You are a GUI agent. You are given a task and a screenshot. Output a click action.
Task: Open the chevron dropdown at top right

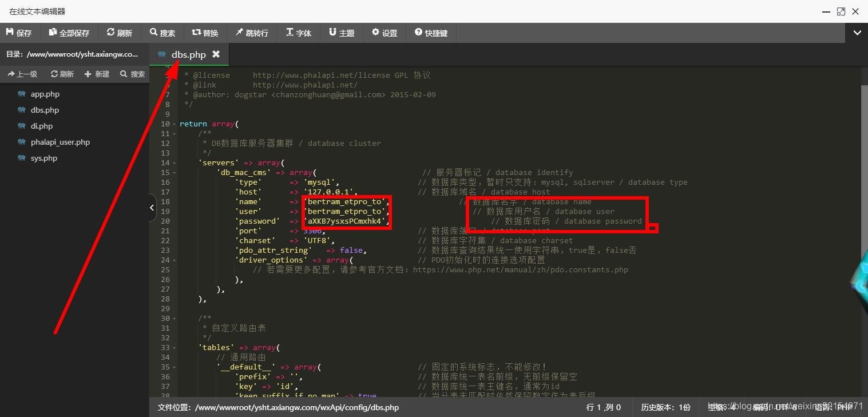[x=857, y=33]
